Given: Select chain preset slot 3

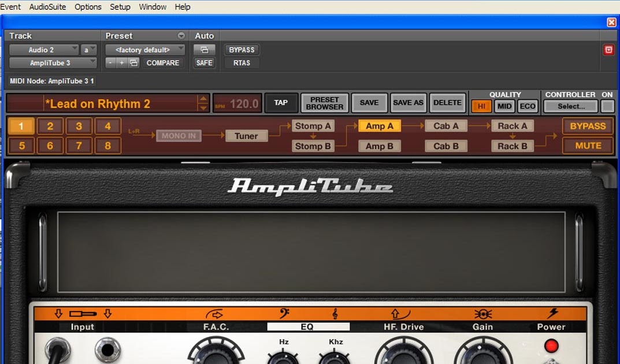Looking at the screenshot, I should 79,127.
